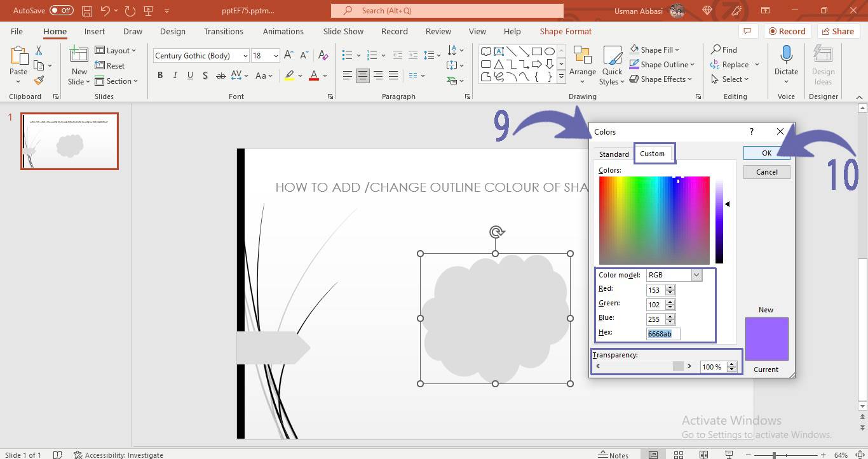Screen dimensions: 868x459
Task: Click the Cut scissors icon
Action: [39, 51]
